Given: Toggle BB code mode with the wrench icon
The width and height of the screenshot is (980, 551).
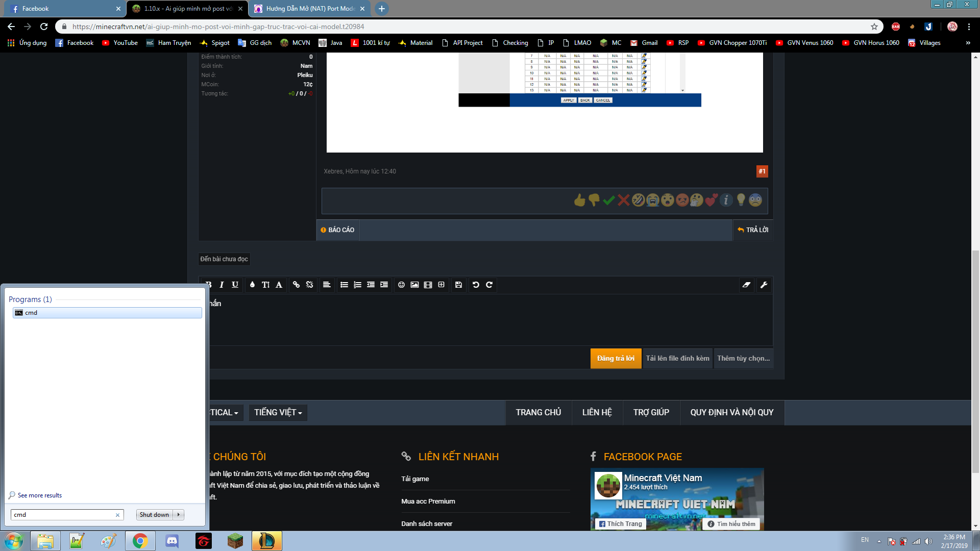Looking at the screenshot, I should tap(764, 285).
